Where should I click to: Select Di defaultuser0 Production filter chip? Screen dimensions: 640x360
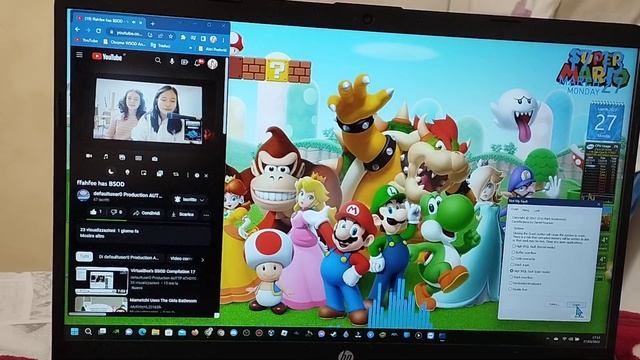[129, 258]
